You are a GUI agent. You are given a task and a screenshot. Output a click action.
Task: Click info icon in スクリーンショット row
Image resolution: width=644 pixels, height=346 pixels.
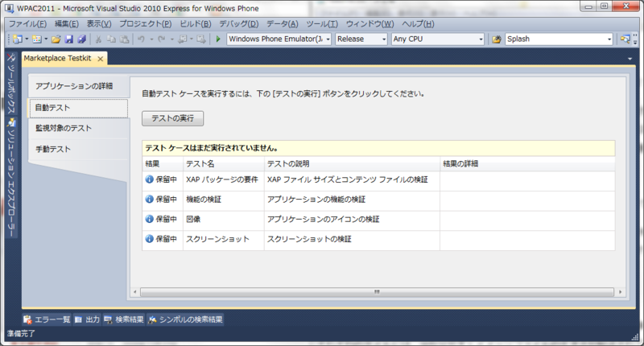click(x=150, y=238)
